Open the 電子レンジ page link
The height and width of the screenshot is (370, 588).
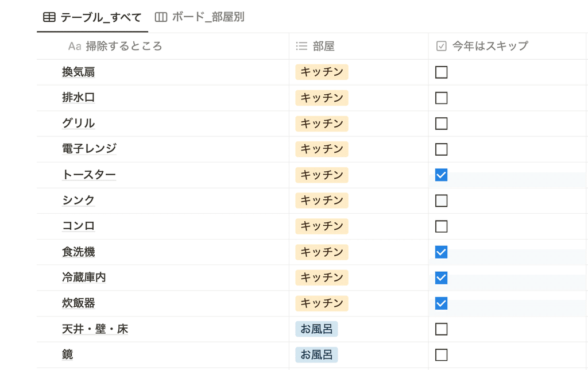[x=89, y=149]
